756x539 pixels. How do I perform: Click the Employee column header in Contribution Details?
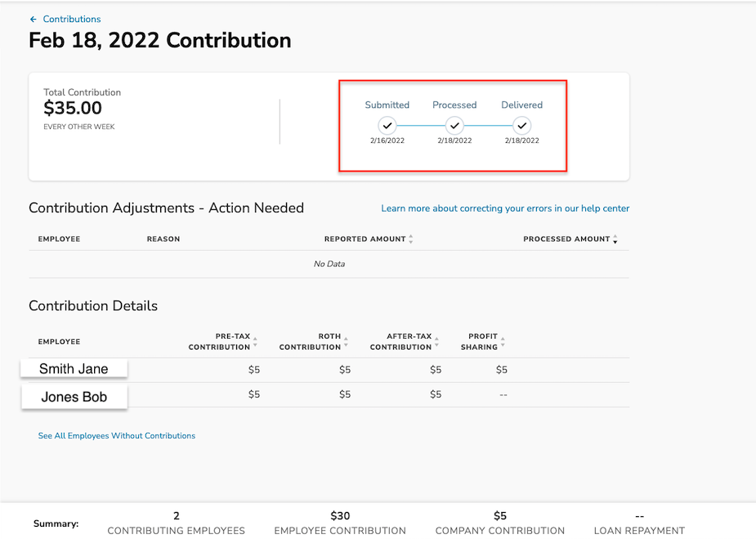click(60, 341)
